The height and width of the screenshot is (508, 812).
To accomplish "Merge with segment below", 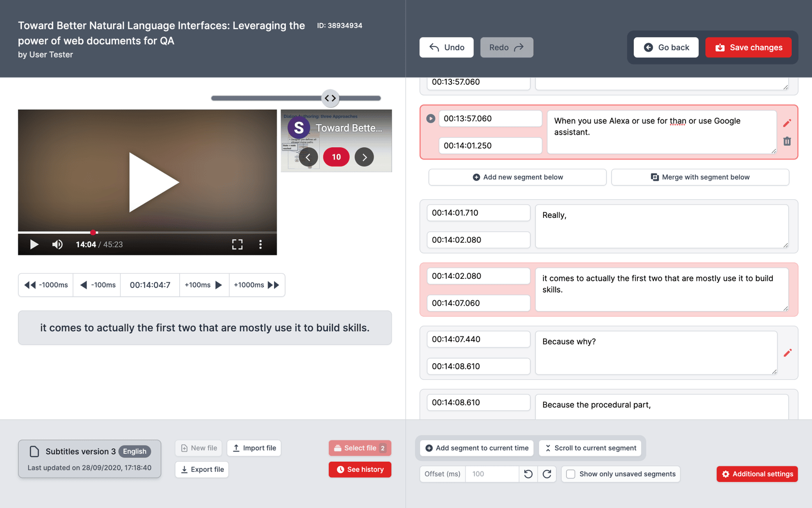I will coord(700,177).
